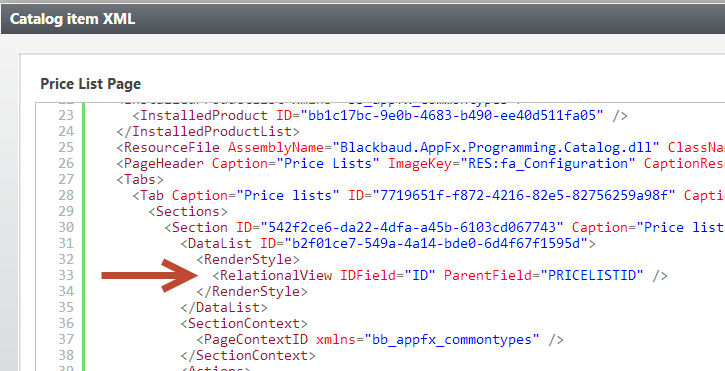Click the PageContextID tag name

click(256, 339)
